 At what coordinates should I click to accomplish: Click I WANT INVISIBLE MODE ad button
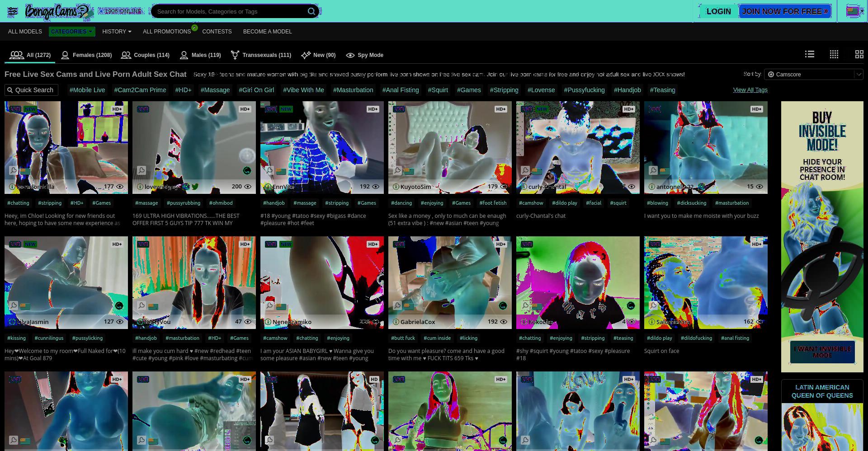point(822,352)
